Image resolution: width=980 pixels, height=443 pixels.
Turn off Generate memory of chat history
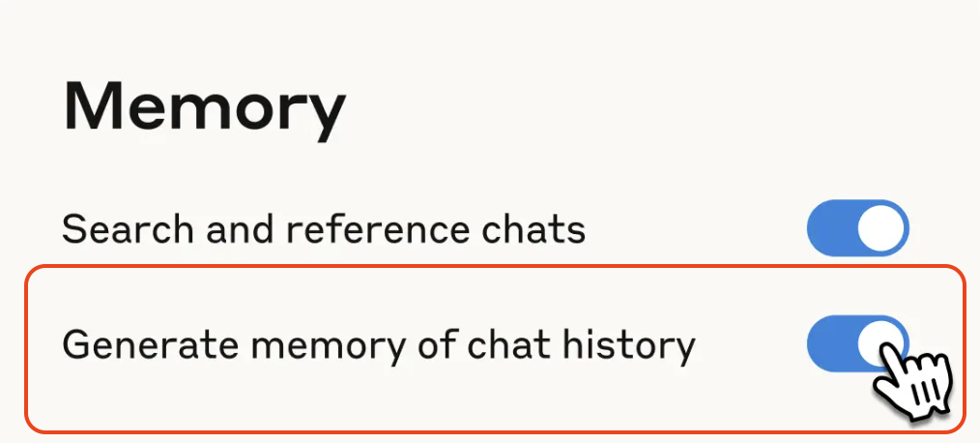tap(857, 343)
